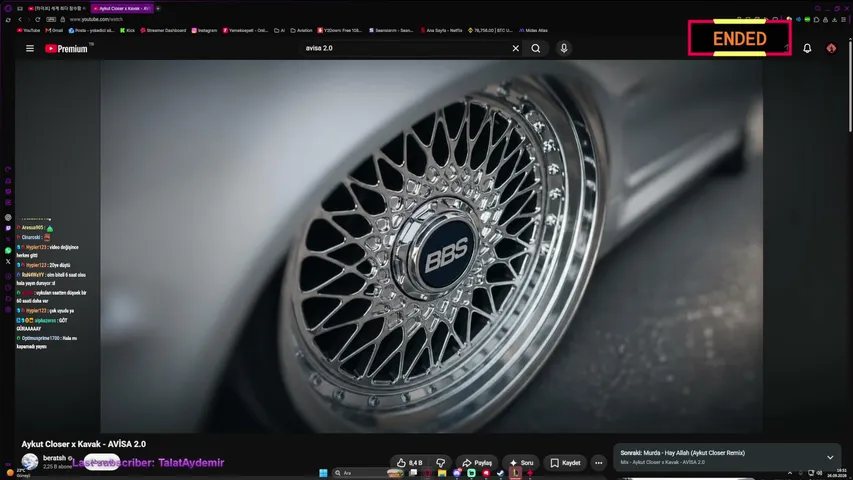Open the Midas Atlas bookmark

533,30
